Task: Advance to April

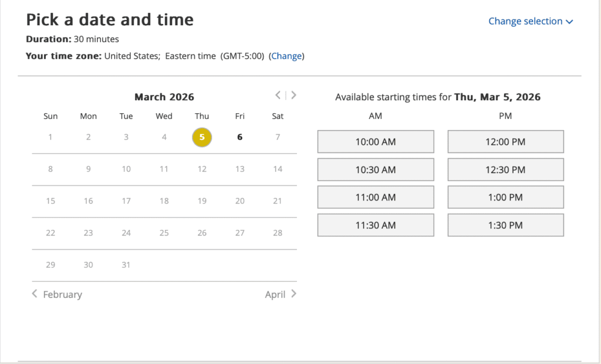Action: [x=281, y=294]
